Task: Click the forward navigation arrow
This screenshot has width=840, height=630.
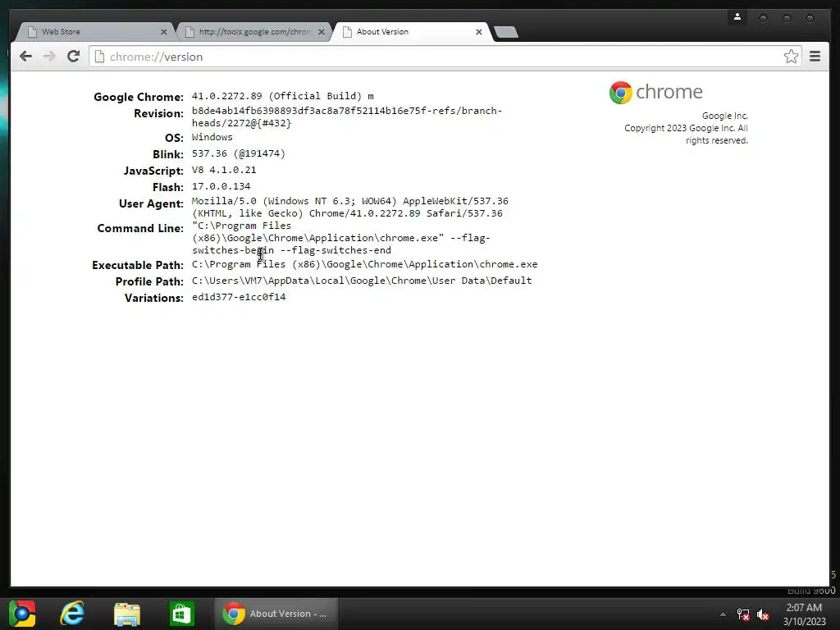Action: [49, 57]
